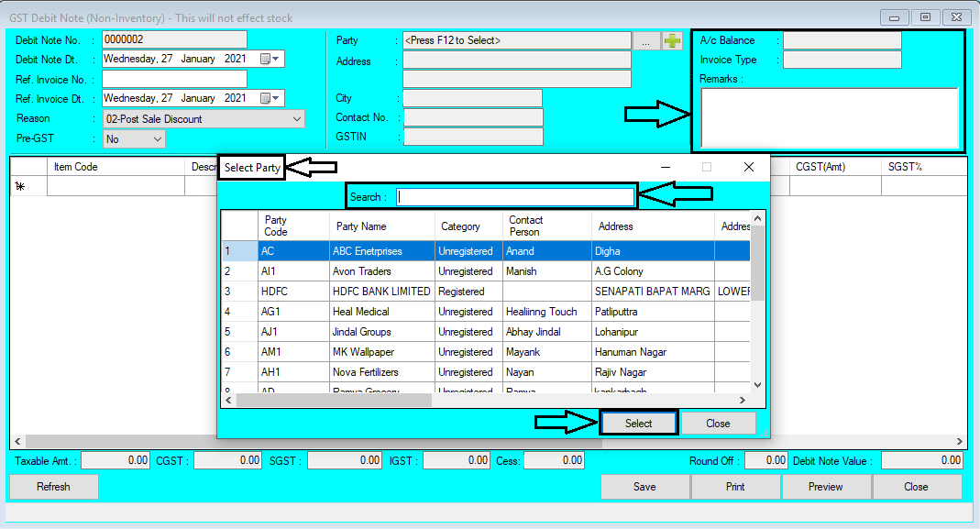Expand the Debit Note Date dropdown arrow
Screen dimensions: 980x529
click(x=277, y=58)
